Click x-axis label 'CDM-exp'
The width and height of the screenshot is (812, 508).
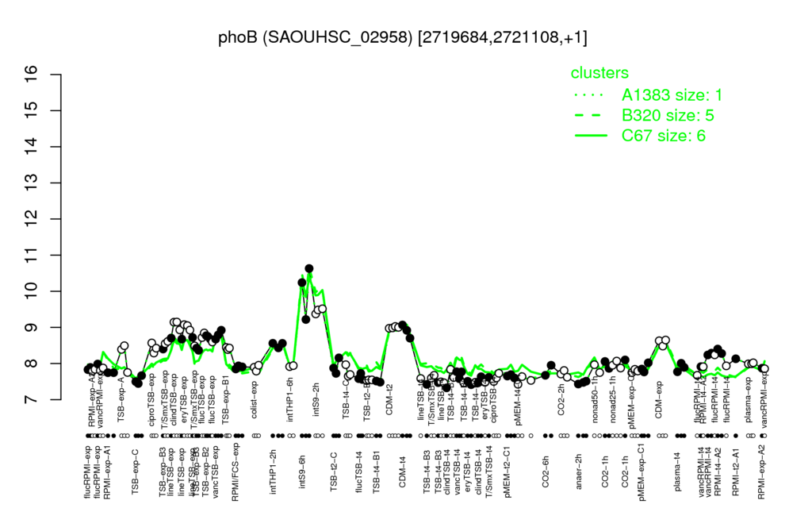click(659, 398)
